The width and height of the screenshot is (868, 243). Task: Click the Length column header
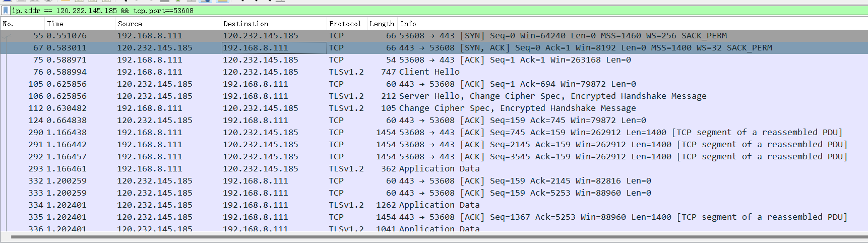(382, 24)
